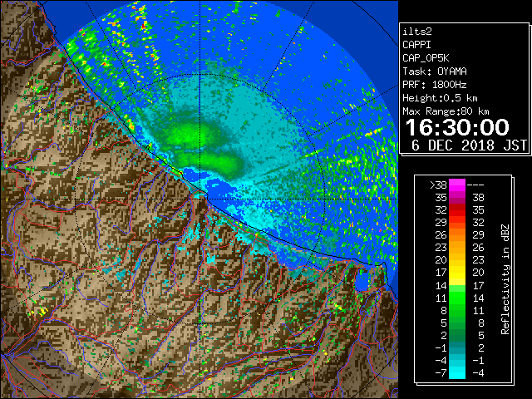Viewport: 532px width, 399px height.
Task: Pick the yellow swatch in the reflectivity legend
Action: (x=457, y=273)
